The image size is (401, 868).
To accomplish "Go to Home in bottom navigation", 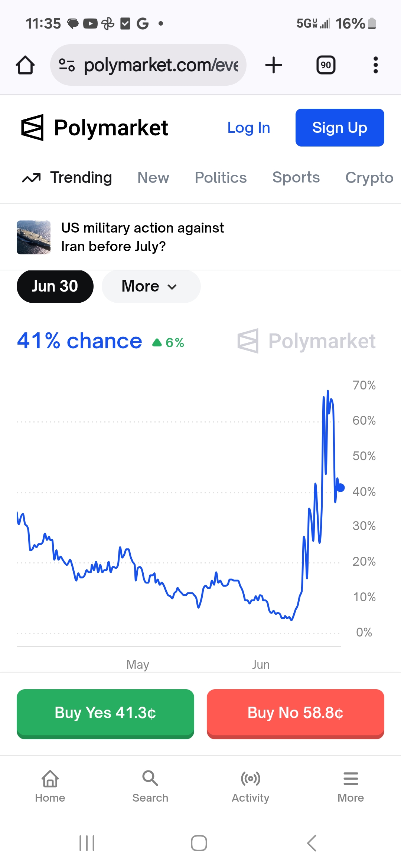I will 50,786.
